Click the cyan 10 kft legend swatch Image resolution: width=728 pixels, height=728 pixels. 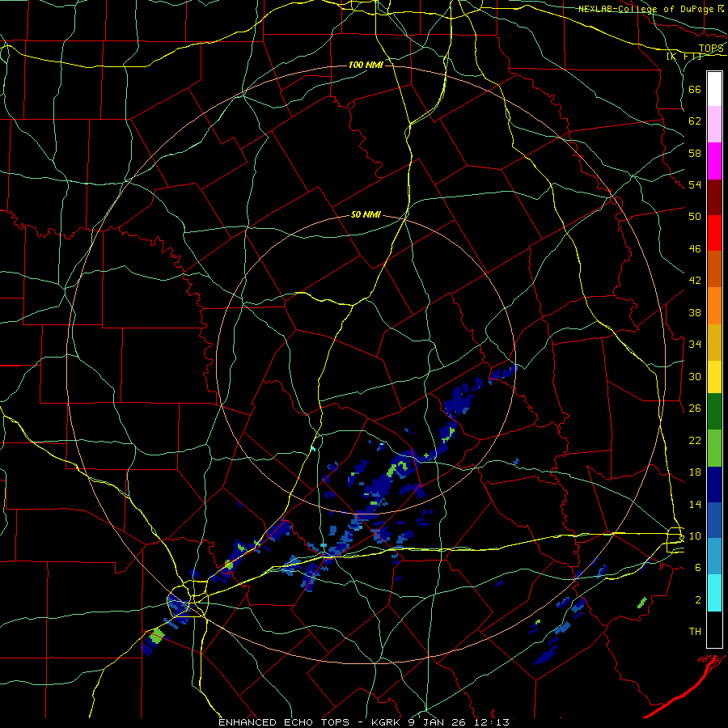[714, 593]
